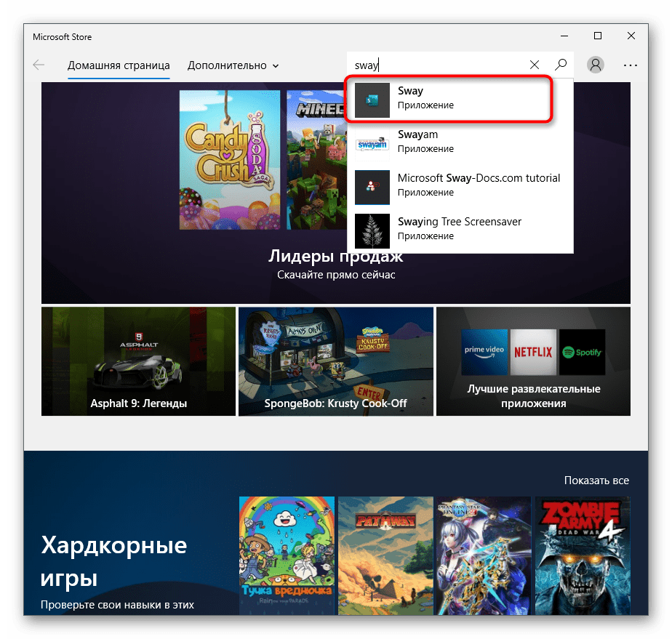
Task: Go back using the arrow icon
Action: [x=39, y=65]
